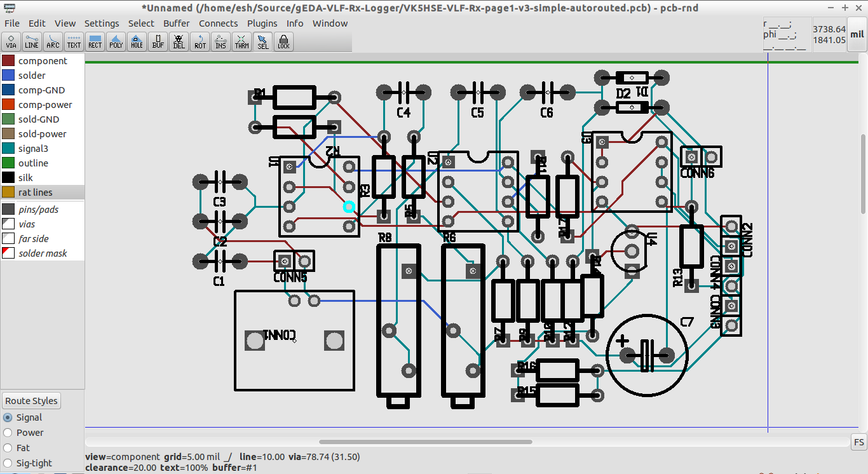The height and width of the screenshot is (474, 868).
Task: Select the ROT rotation tool
Action: click(x=200, y=41)
